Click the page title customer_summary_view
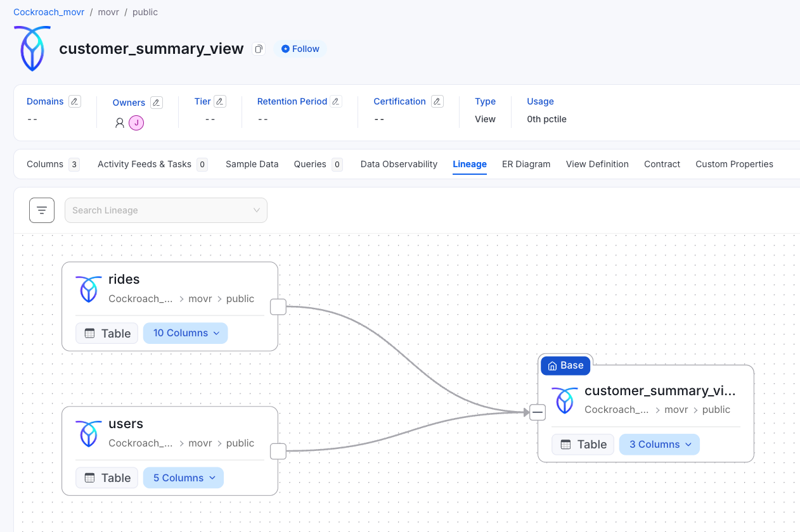Screen dimensions: 800x532 pos(152,49)
